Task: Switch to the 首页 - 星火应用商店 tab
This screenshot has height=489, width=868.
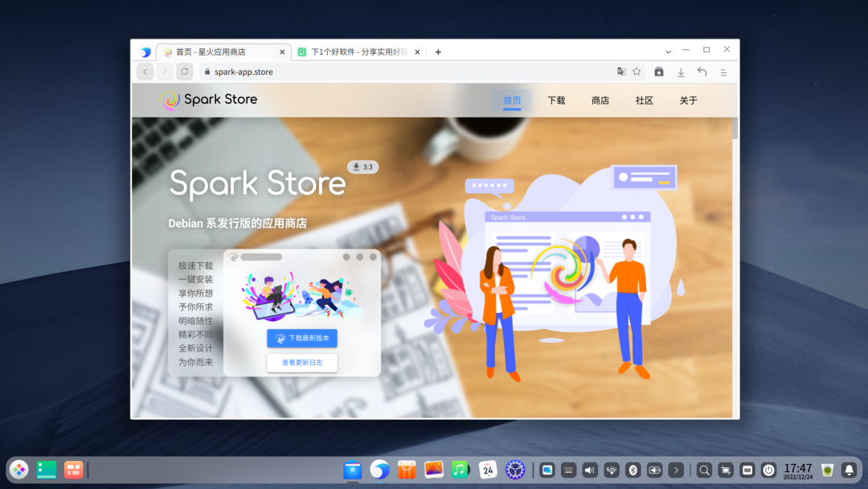Action: click(x=223, y=52)
